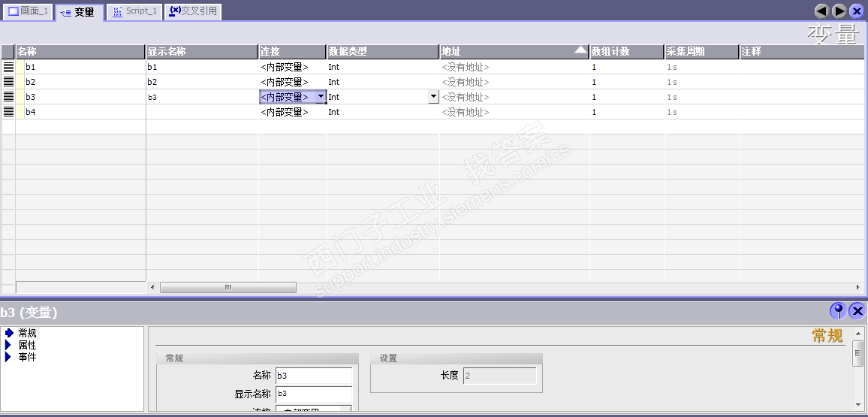The width and height of the screenshot is (868, 417).
Task: Open the connection dropdown for row b3
Action: [320, 97]
